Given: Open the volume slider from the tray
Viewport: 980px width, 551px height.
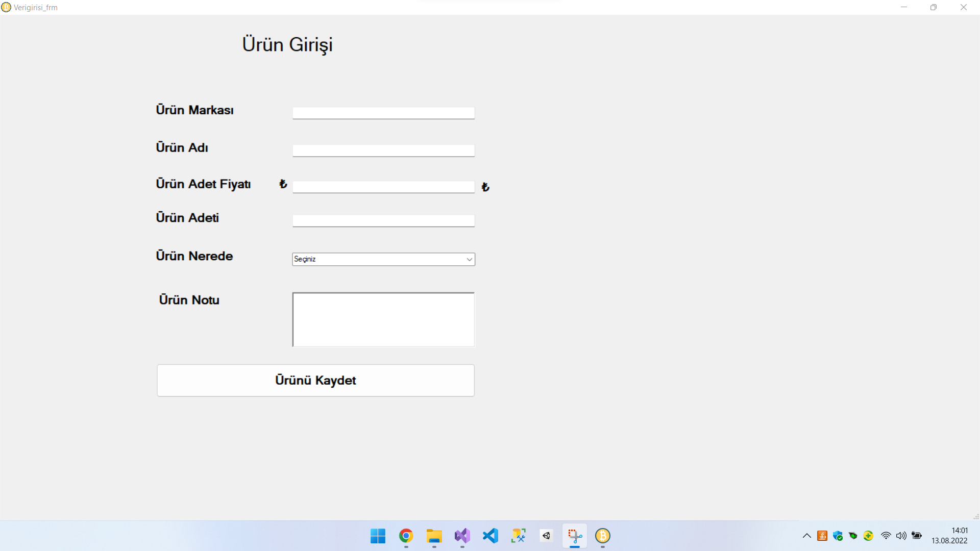Looking at the screenshot, I should pyautogui.click(x=901, y=536).
